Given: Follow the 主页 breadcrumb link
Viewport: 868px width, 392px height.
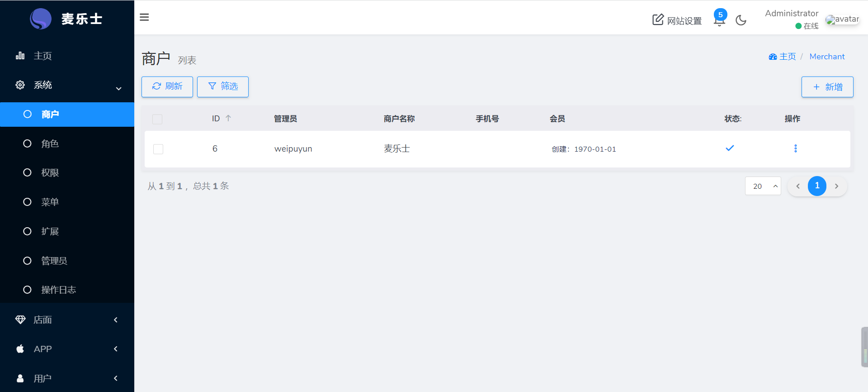Looking at the screenshot, I should click(782, 57).
